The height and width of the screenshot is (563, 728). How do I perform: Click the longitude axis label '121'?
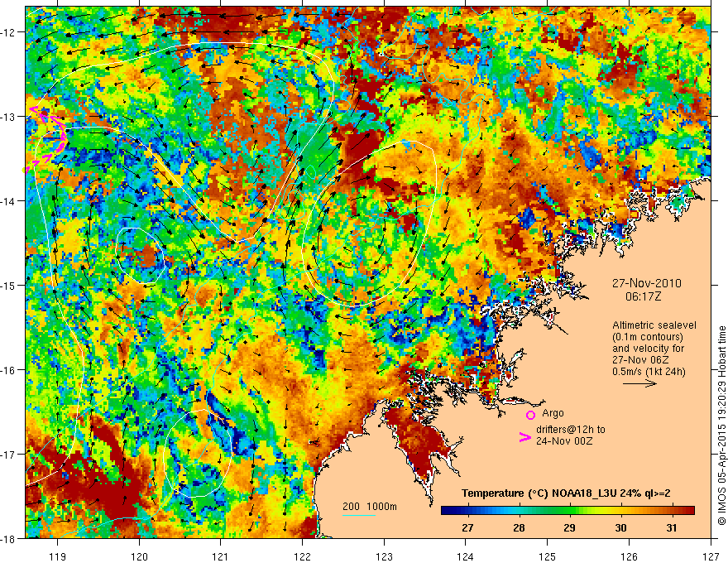[x=220, y=556]
